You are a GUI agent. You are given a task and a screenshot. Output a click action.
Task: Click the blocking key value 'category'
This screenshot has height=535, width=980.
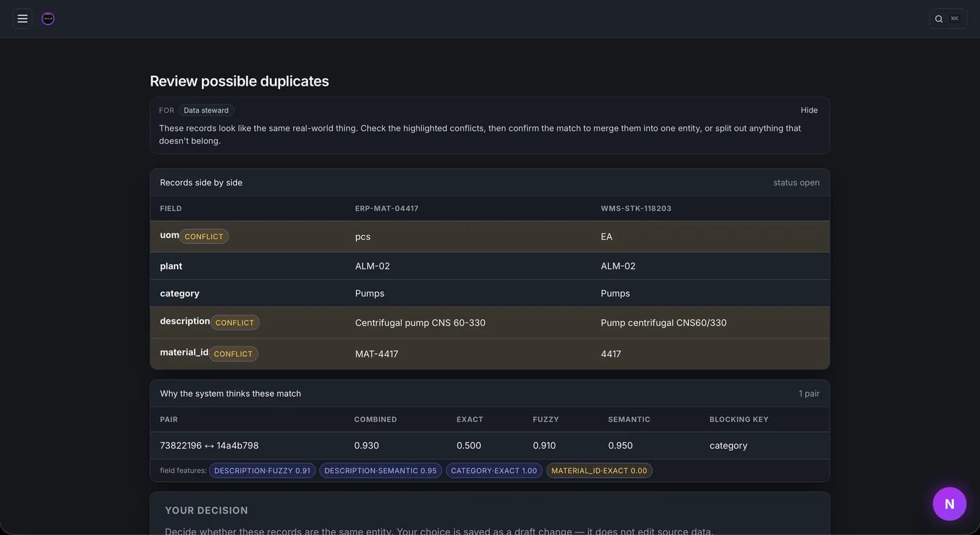coord(728,446)
